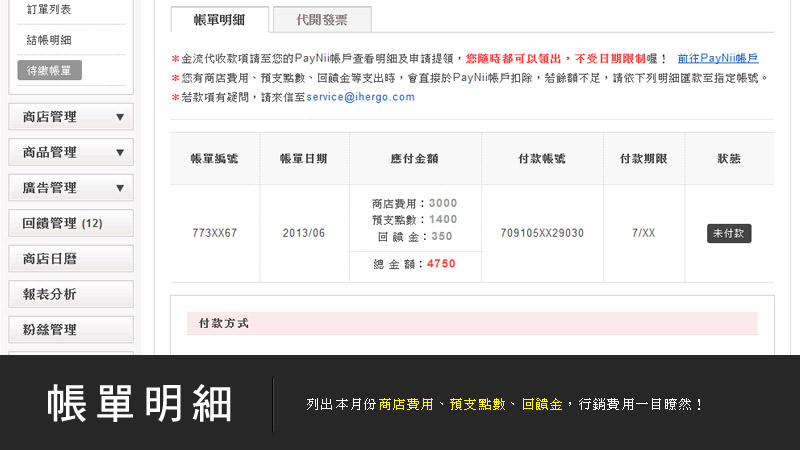
Task: Go to 商店日曆 in the sidebar
Action: pyautogui.click(x=70, y=259)
